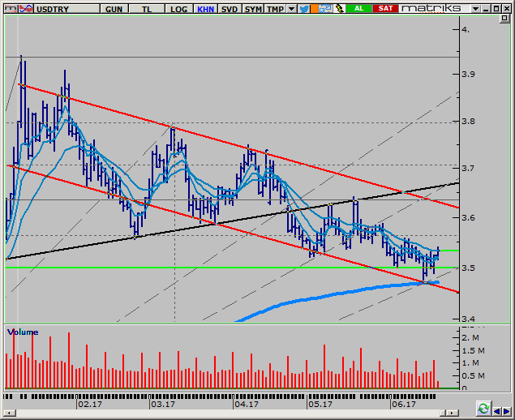Select the TL currency button
The height and width of the screenshot is (420, 515).
148,8
